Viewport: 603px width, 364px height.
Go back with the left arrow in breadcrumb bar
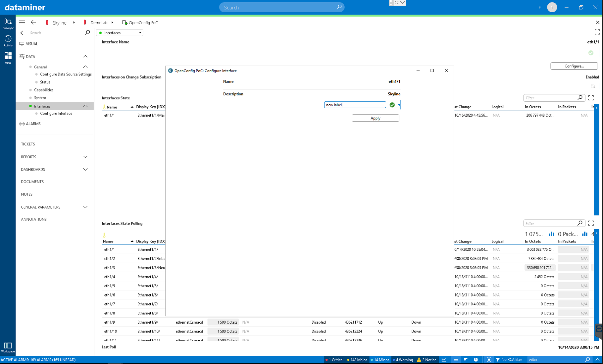click(33, 23)
